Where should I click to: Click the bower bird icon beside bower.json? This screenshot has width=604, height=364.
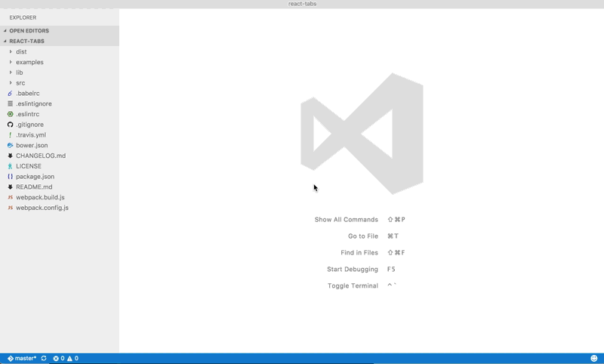click(x=10, y=145)
